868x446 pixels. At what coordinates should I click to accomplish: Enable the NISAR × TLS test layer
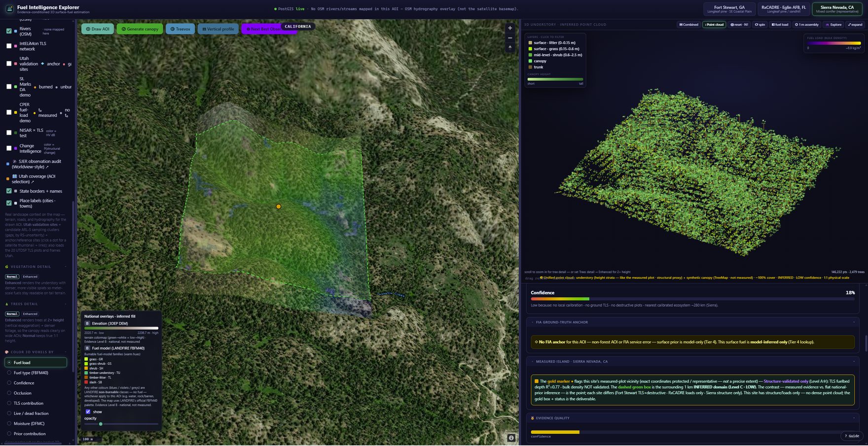pos(9,133)
